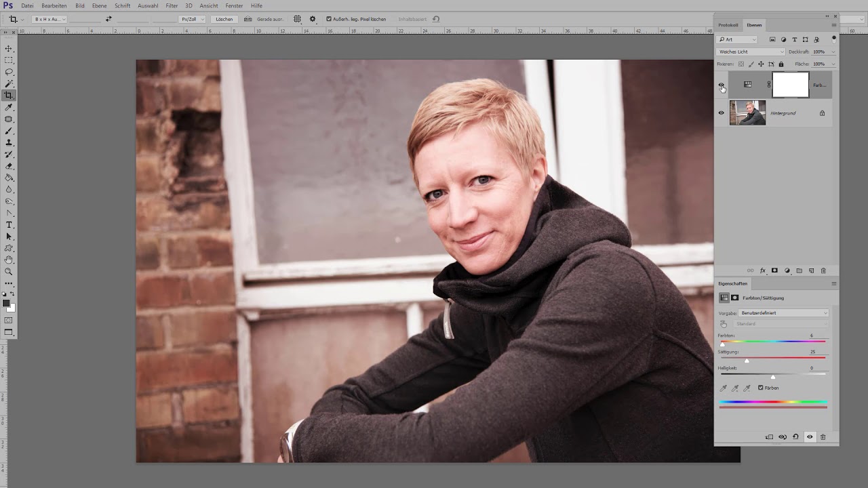Adjust the Farbton hue slider handle
Image resolution: width=868 pixels, height=488 pixels.
point(722,344)
